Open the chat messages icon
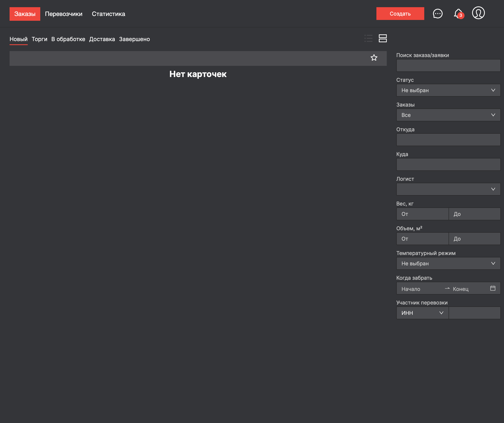This screenshot has height=423, width=504. 438,14
